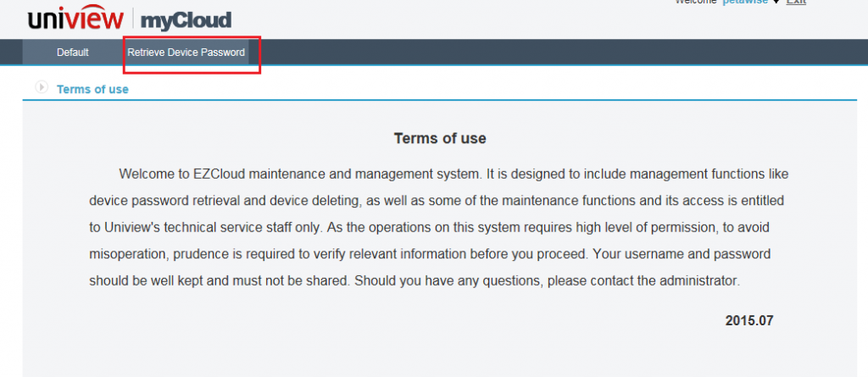Click the line starting 'device password retrieval'

[437, 201]
